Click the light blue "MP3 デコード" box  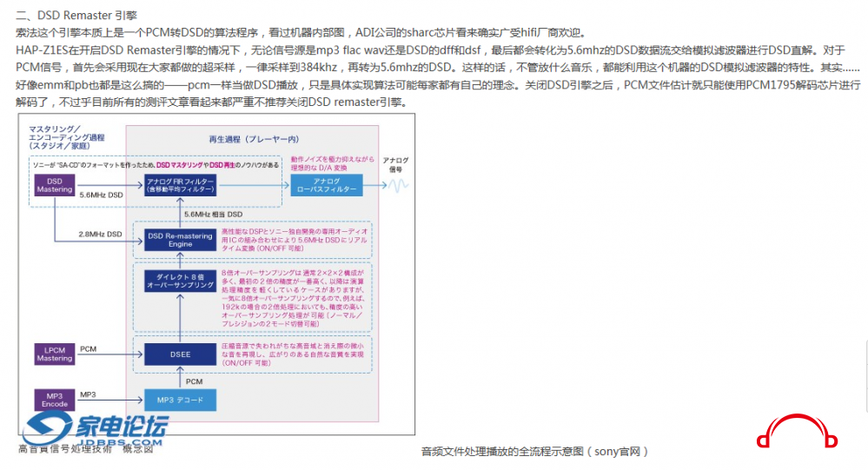coord(181,400)
